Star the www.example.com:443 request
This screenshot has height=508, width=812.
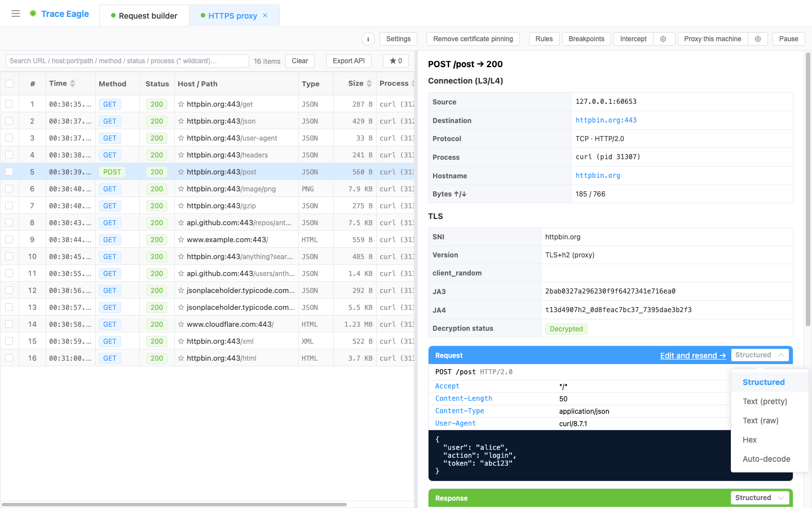pyautogui.click(x=181, y=239)
